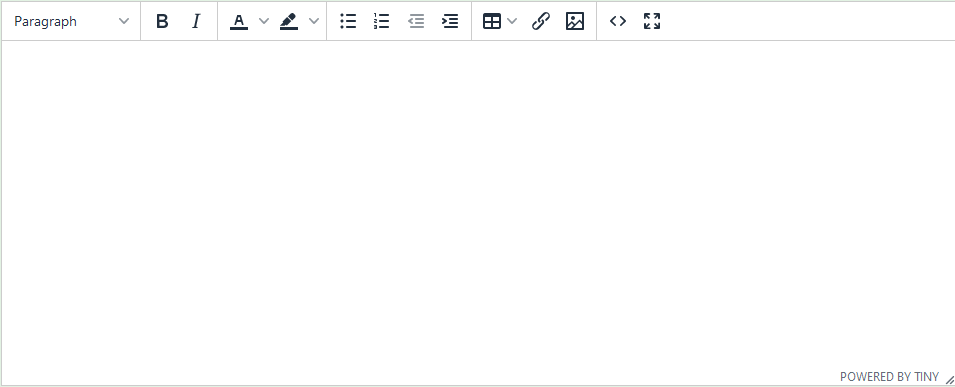Insert an image
The image size is (955, 387).
tap(575, 21)
